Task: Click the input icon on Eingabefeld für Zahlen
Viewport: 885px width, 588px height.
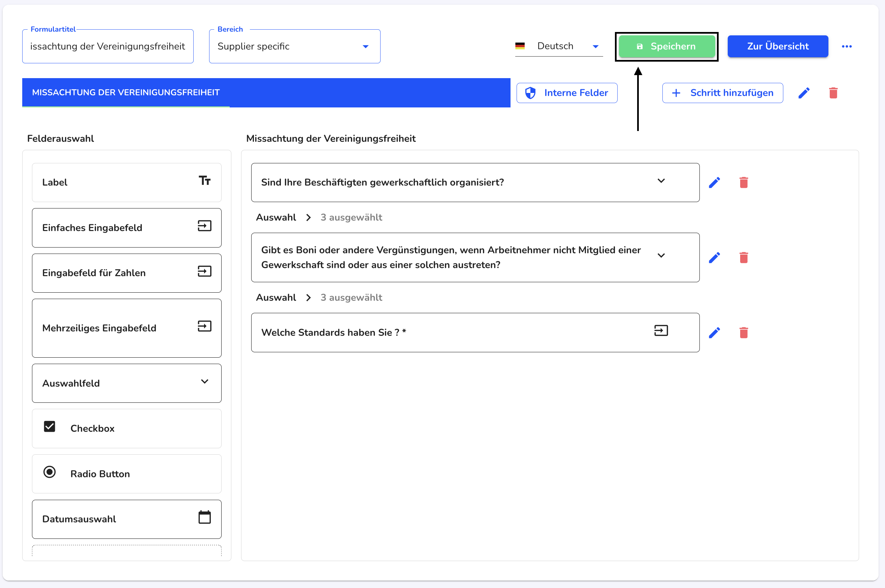Action: click(x=204, y=271)
